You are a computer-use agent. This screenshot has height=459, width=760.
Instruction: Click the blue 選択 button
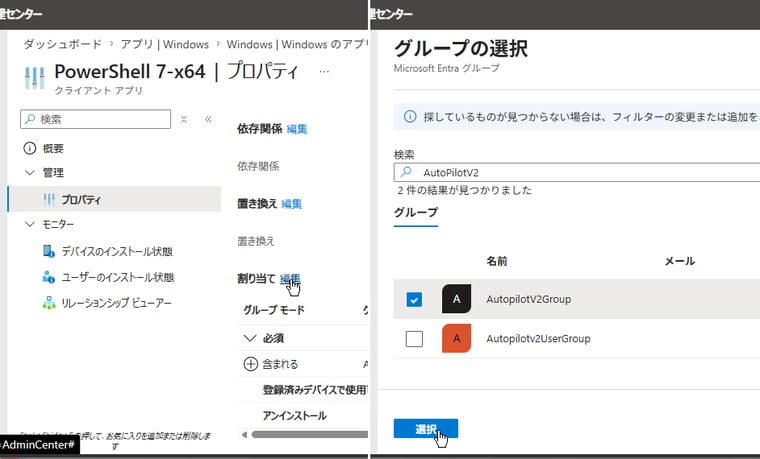tap(426, 428)
